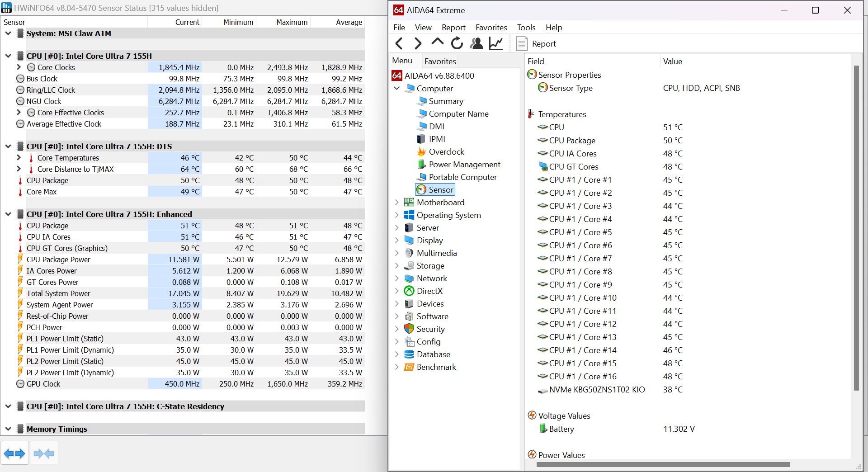This screenshot has height=472, width=868.
Task: Click the forward navigation arrow
Action: pyautogui.click(x=418, y=43)
